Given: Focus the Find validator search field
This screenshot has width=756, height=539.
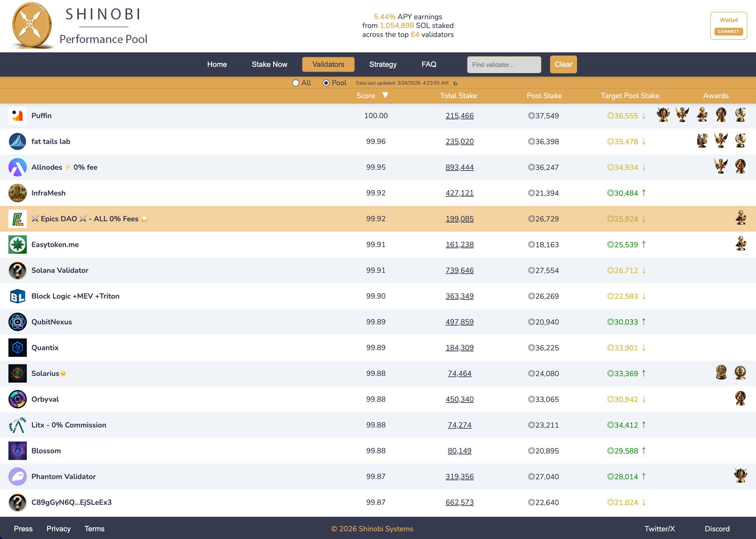Looking at the screenshot, I should 504,64.
